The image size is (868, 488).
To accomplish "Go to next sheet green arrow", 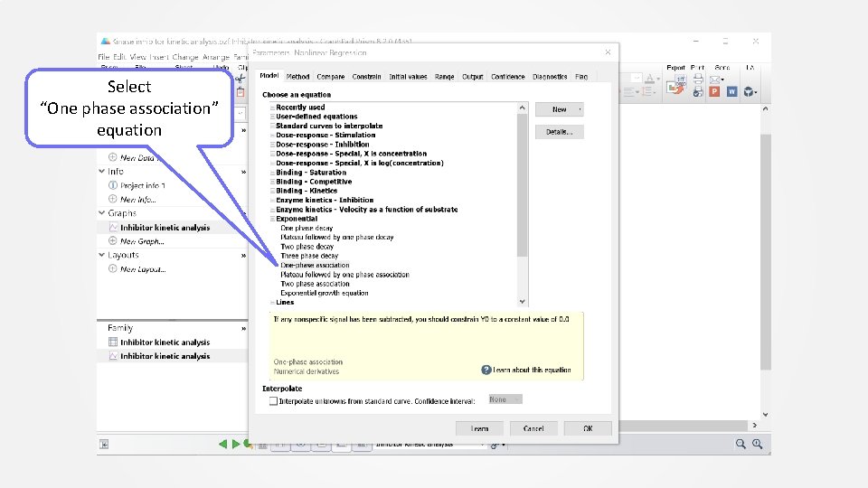I will (x=235, y=444).
